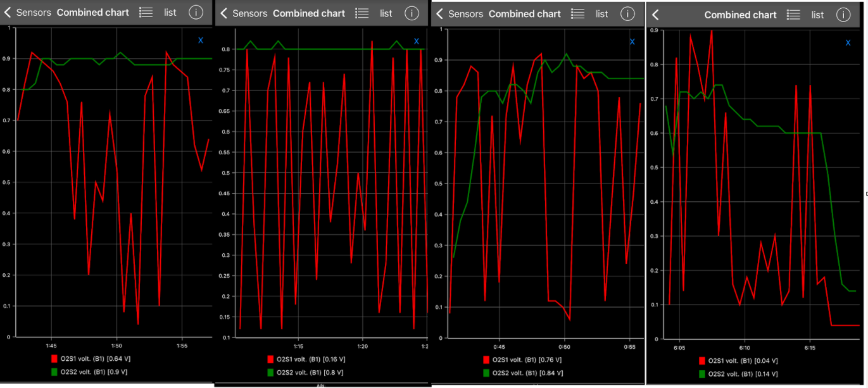Open the hamburger list icon in the rightmost panel
The height and width of the screenshot is (388, 868).
point(793,15)
